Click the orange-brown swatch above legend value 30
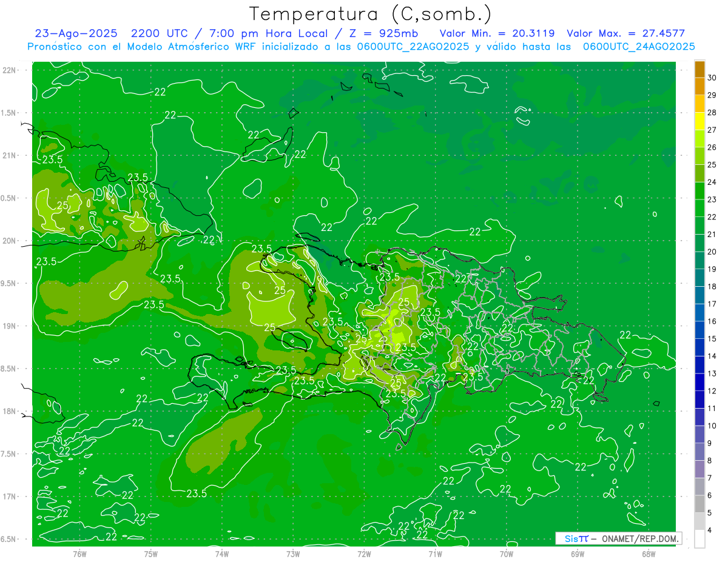The width and height of the screenshot is (728, 562). click(699, 69)
